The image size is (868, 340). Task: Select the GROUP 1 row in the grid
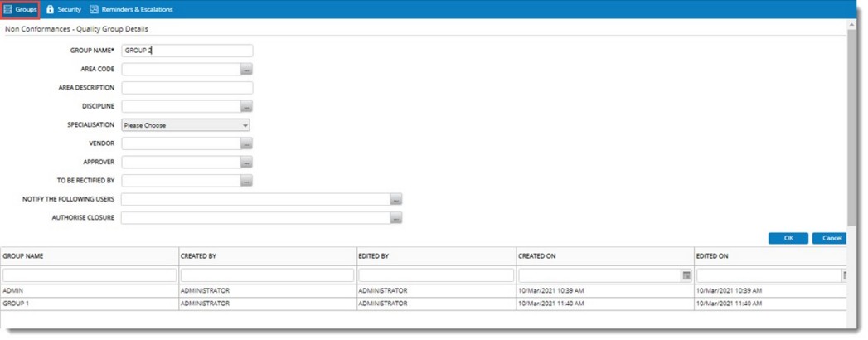pos(90,304)
